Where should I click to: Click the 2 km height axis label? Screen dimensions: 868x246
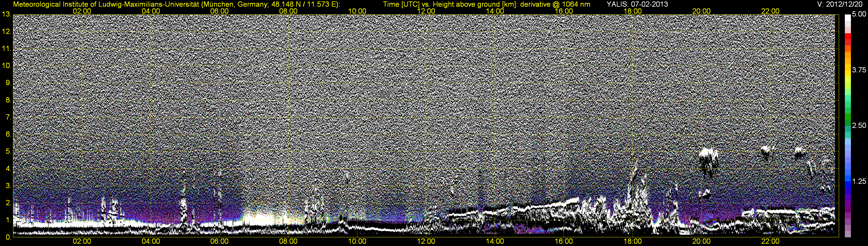[8, 203]
